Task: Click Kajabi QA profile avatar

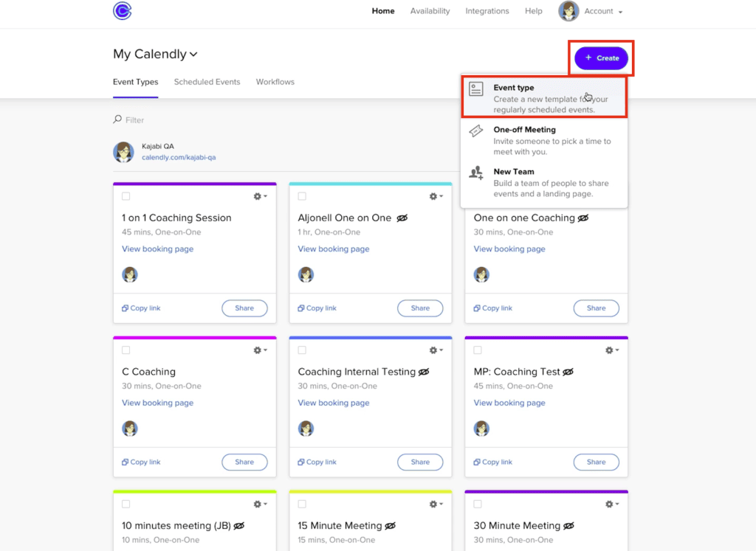Action: [x=123, y=152]
